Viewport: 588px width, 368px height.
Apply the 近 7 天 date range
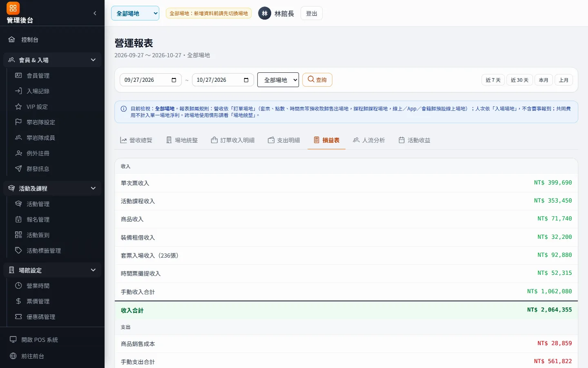pos(493,80)
